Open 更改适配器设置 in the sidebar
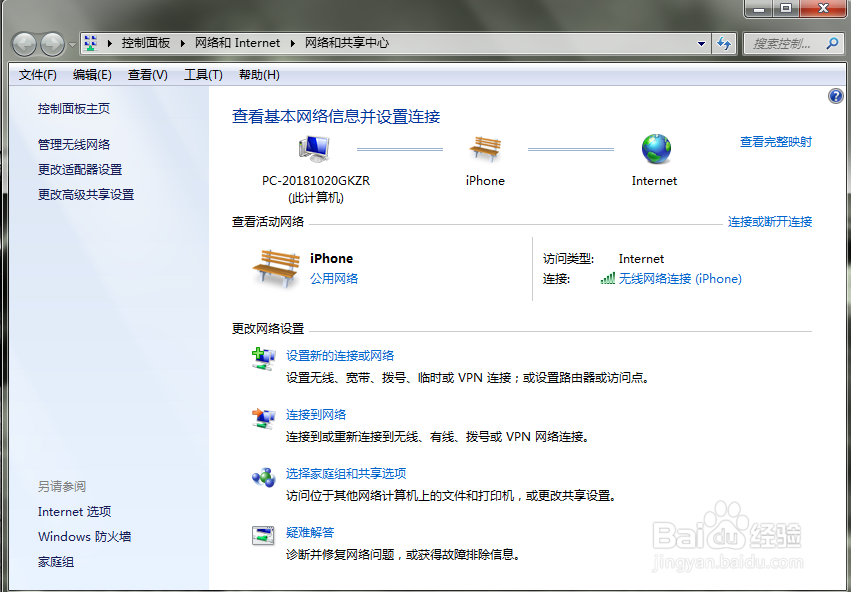This screenshot has width=851, height=592. [80, 169]
